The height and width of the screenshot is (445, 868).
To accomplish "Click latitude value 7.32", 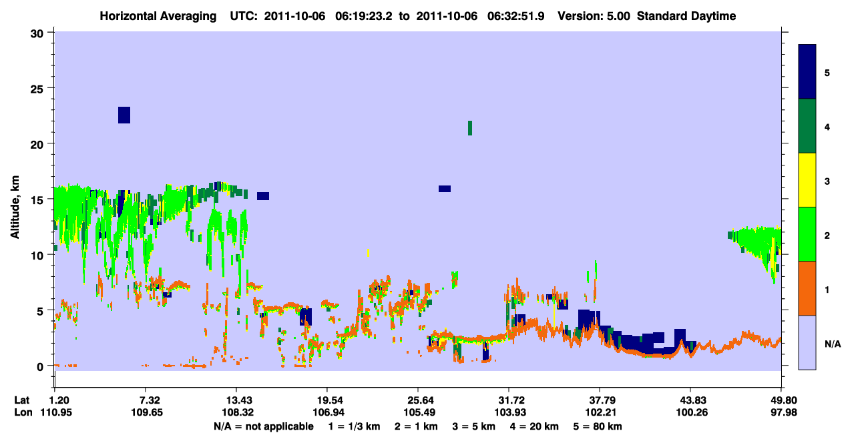I will pos(149,400).
